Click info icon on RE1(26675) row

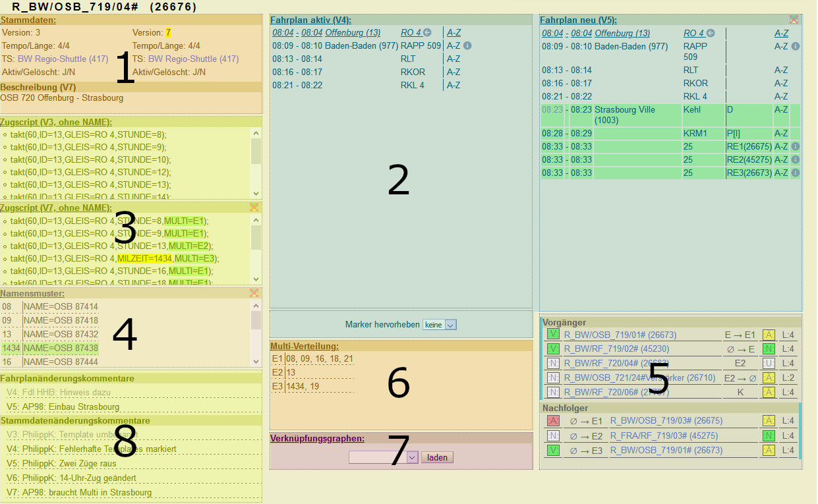pyautogui.click(x=795, y=147)
